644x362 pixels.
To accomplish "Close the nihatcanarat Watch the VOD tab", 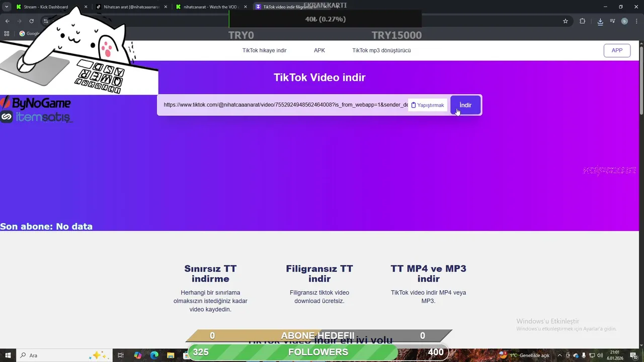I will click(x=246, y=7).
